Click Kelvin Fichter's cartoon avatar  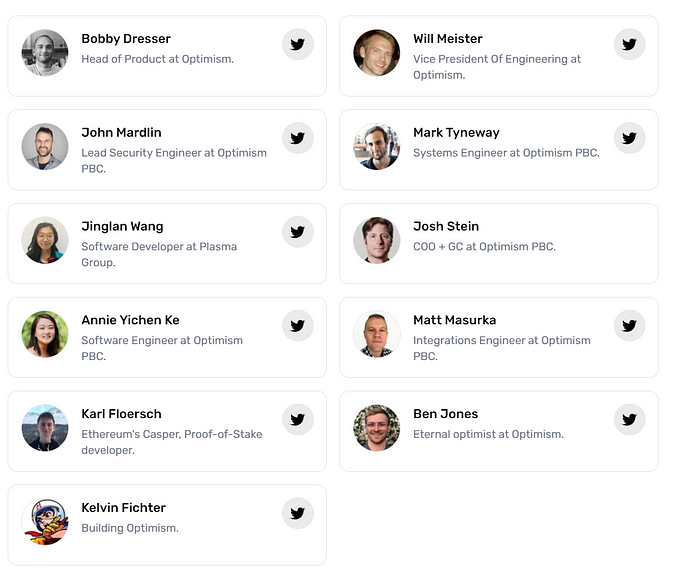point(45,522)
